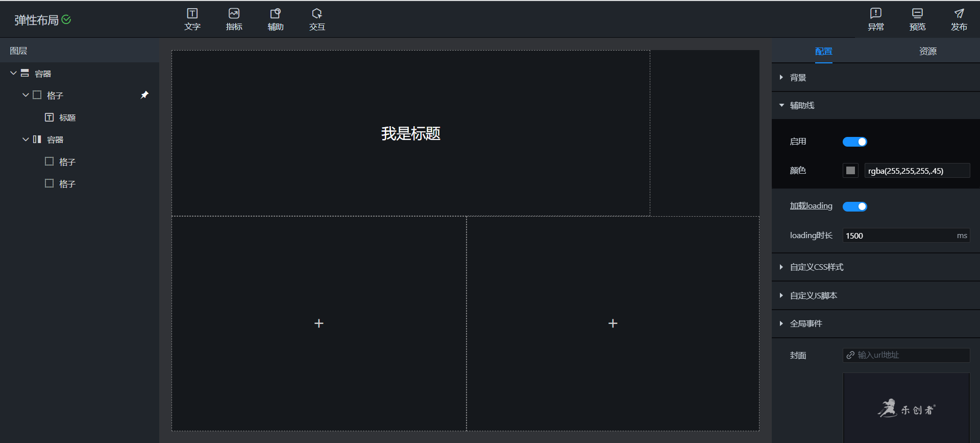Collapse the top-level 容器 layer tree
The image size is (980, 443).
[x=14, y=74]
